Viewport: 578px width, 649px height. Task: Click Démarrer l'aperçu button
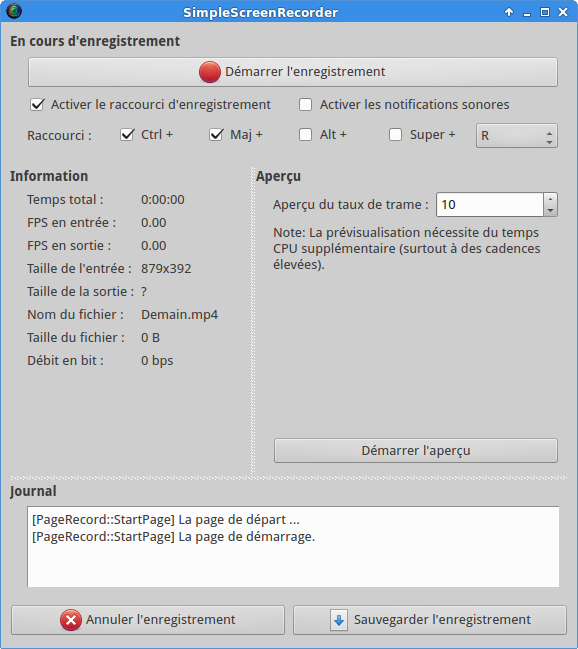click(x=416, y=451)
